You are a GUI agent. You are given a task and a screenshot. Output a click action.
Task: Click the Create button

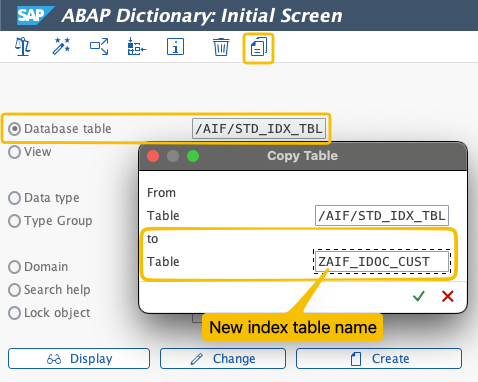tap(379, 359)
